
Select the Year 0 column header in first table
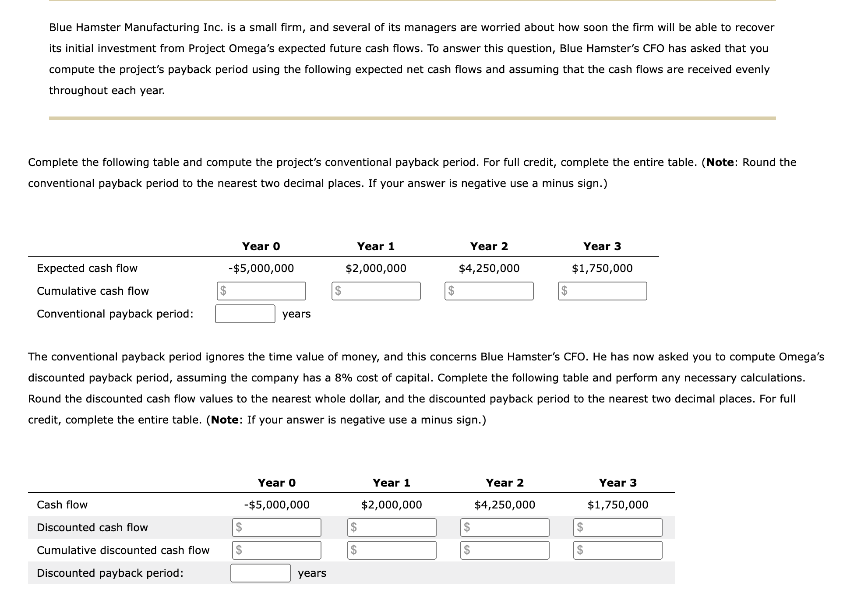coord(261,246)
